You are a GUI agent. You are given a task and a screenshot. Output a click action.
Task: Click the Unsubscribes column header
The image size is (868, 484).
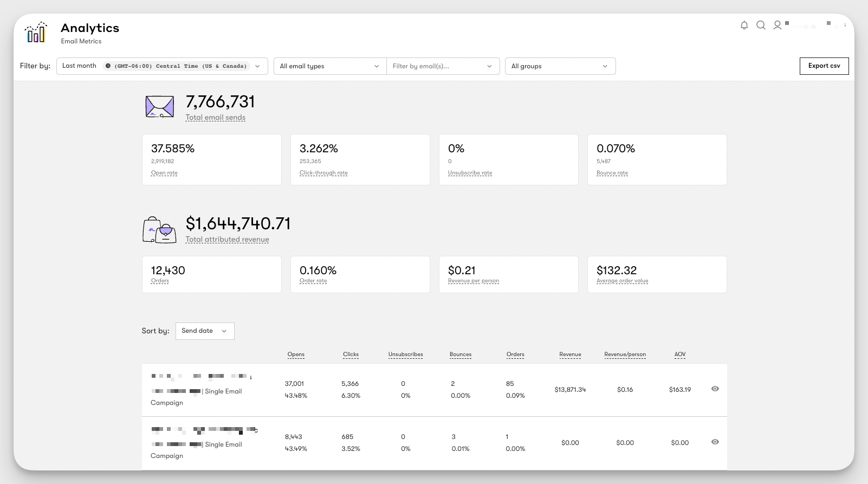pos(406,354)
